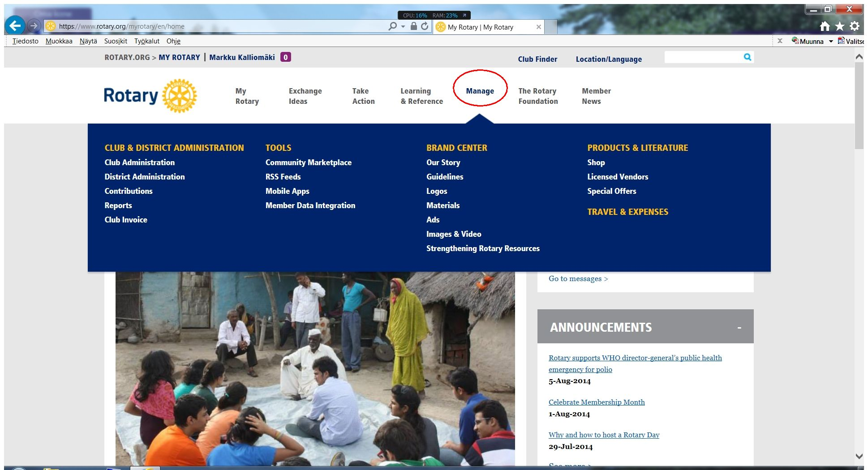Open the Työkalut menu
This screenshot has width=868, height=470.
coord(147,41)
